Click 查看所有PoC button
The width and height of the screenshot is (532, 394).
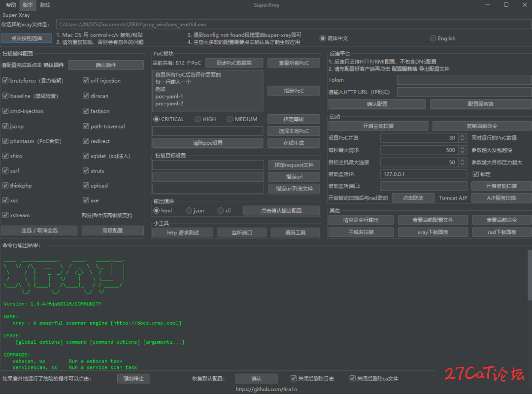[294, 63]
